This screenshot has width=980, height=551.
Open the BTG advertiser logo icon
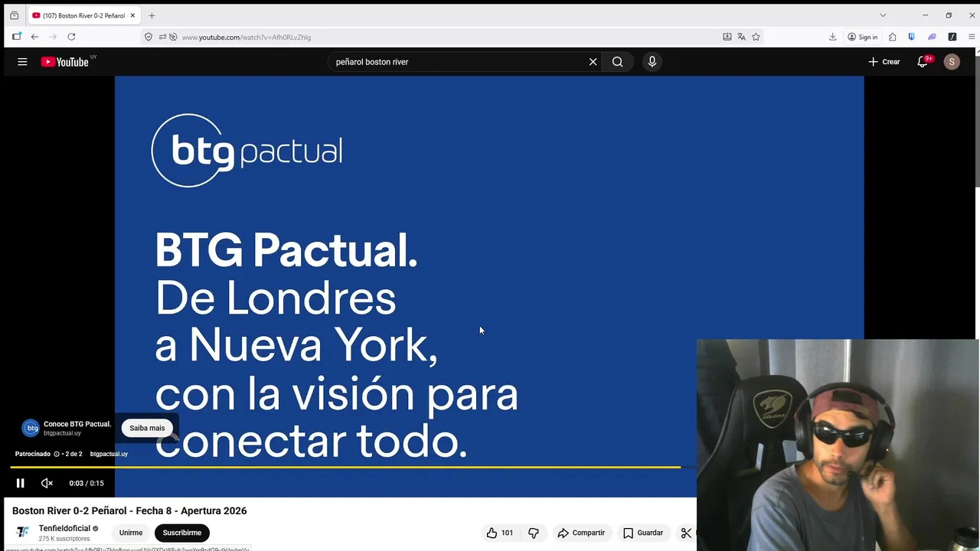31,428
